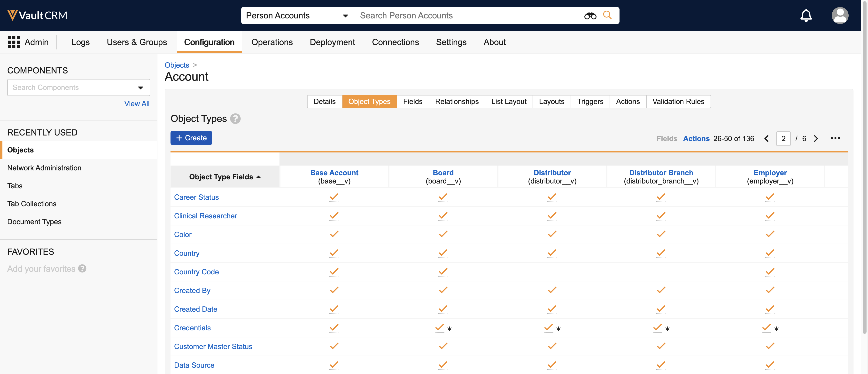Screen dimensions: 868x374
Task: Switch to the Validation Rules tab
Action: pos(678,102)
